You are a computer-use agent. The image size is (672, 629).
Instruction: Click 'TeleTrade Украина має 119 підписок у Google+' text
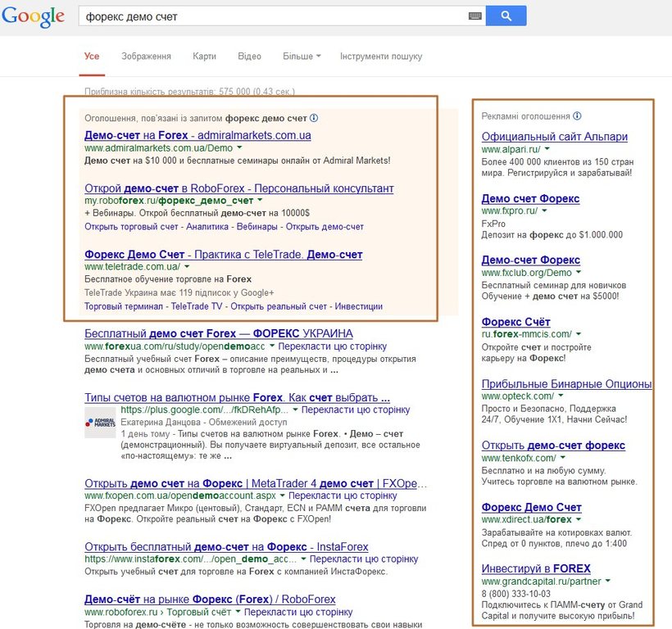(179, 293)
